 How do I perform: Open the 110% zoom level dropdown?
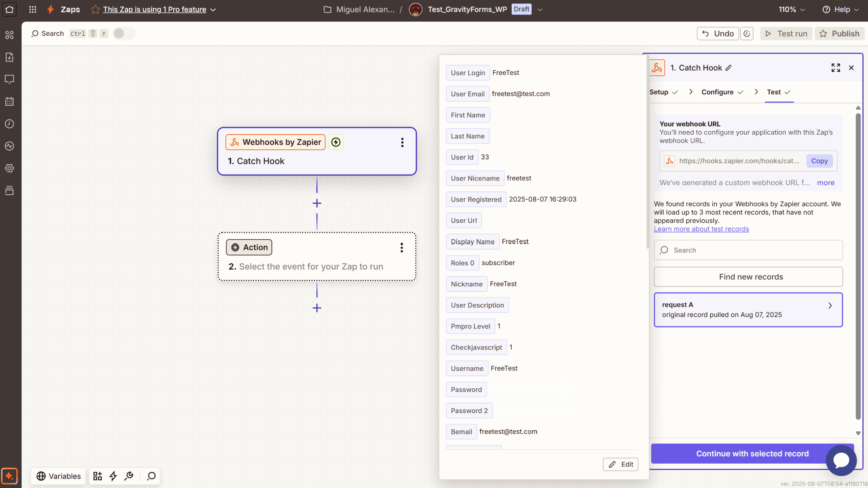tap(791, 10)
